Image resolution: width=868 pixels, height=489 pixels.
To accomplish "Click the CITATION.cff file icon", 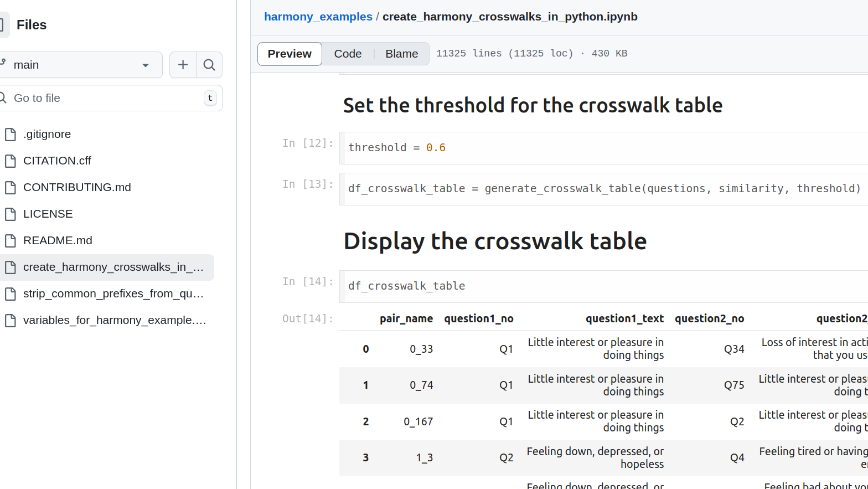I will [11, 161].
